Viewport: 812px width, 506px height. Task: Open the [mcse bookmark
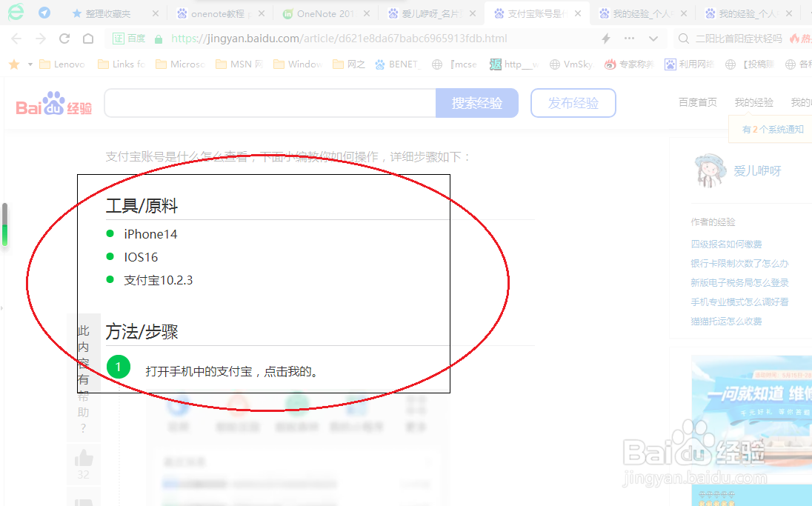[455, 64]
